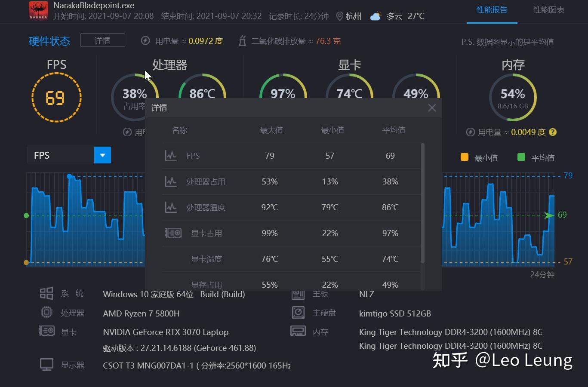Image resolution: width=588 pixels, height=387 pixels.
Task: Click the 显示器 monitor icon
Action: pyautogui.click(x=46, y=365)
